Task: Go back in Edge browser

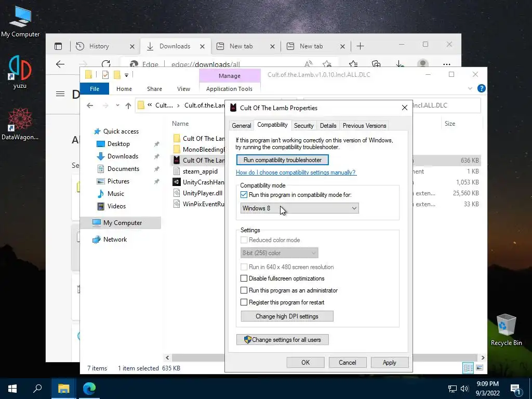Action: tap(60, 64)
